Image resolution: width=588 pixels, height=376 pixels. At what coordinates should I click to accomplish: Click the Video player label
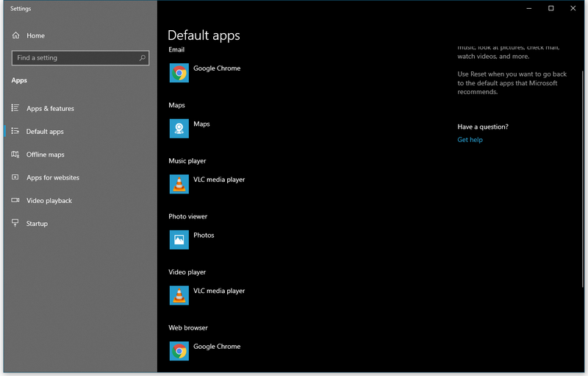[x=187, y=272]
